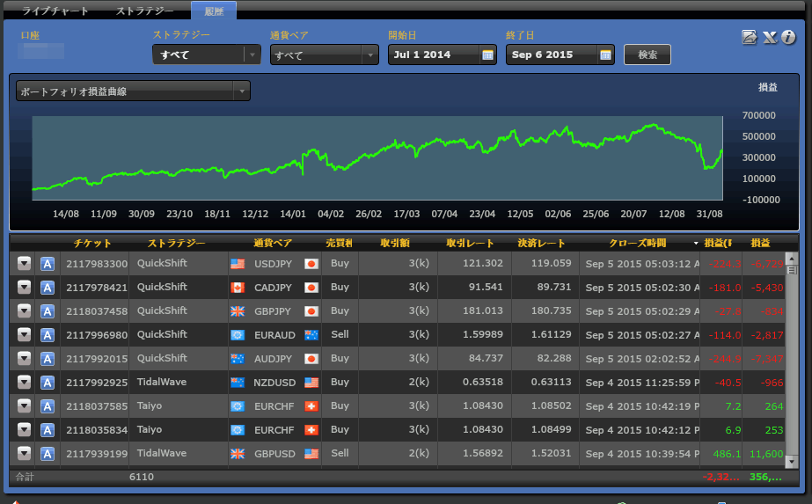
Task: Expand row for ticket 2118037585
Action: pos(24,406)
